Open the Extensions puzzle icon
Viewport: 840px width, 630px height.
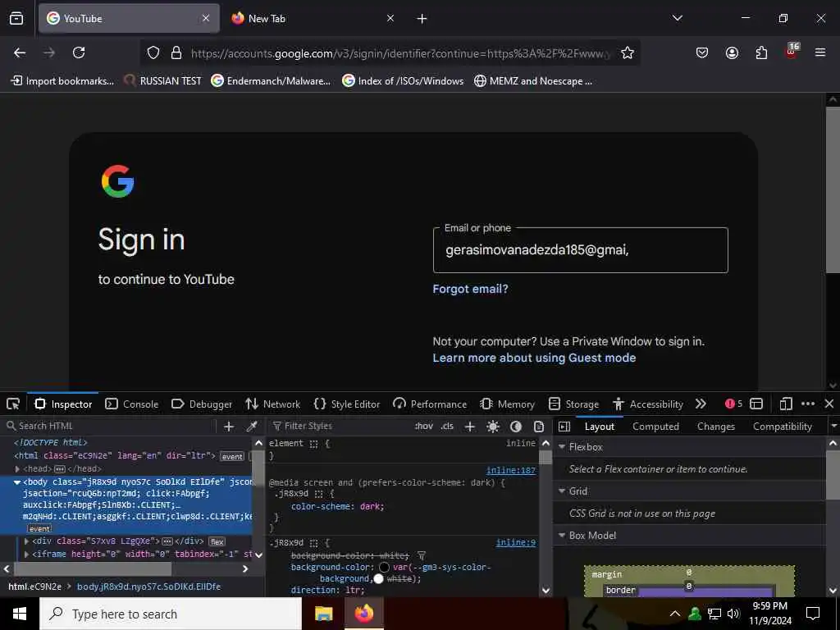click(x=761, y=52)
